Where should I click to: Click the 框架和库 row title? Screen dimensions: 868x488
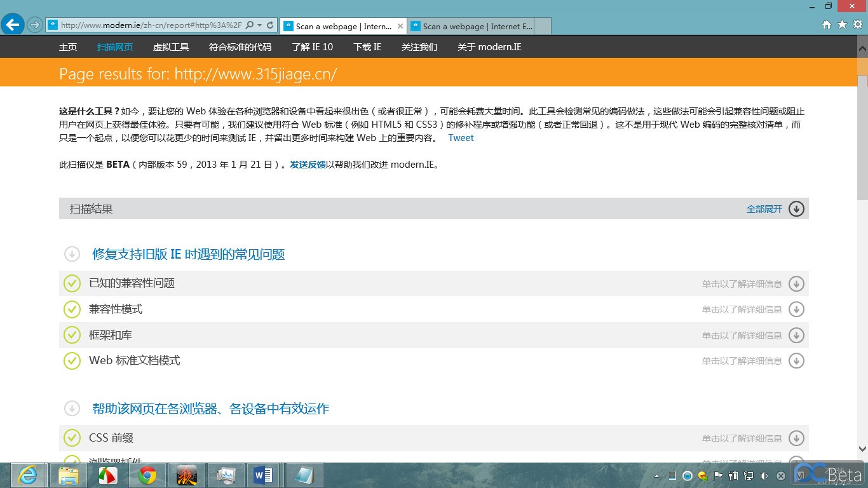click(x=111, y=335)
